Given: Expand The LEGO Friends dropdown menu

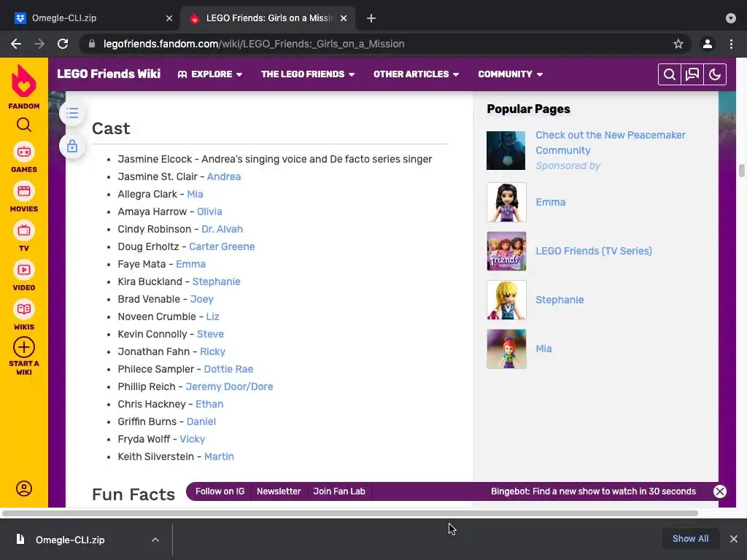Looking at the screenshot, I should point(308,74).
